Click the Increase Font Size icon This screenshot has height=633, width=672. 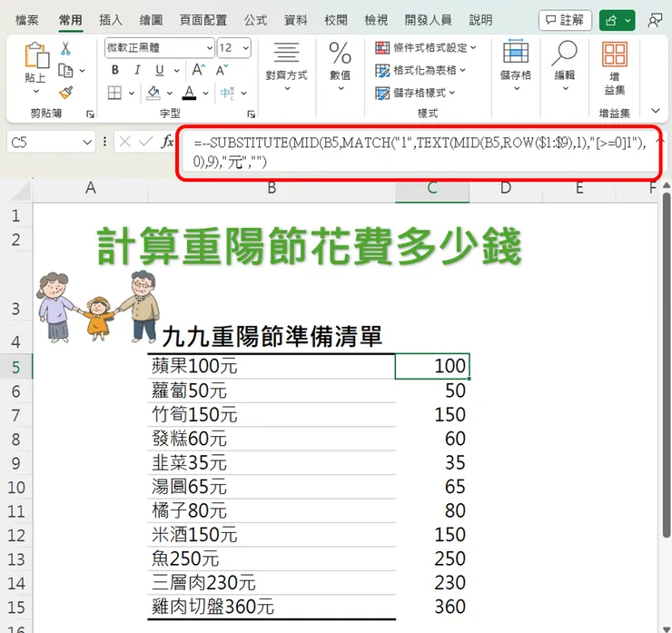[x=199, y=70]
